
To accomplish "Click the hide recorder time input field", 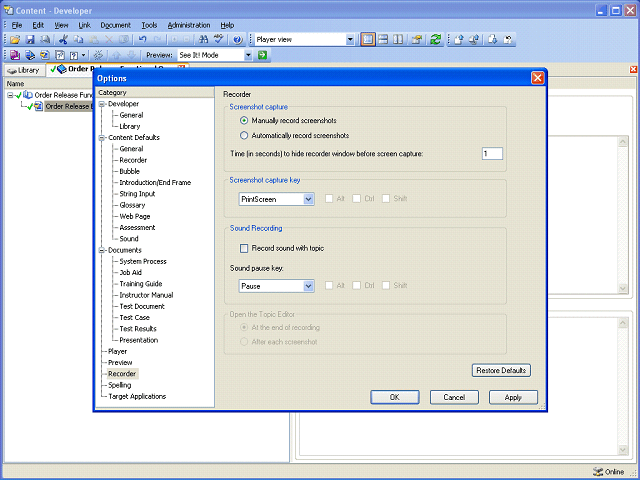I will (492, 153).
